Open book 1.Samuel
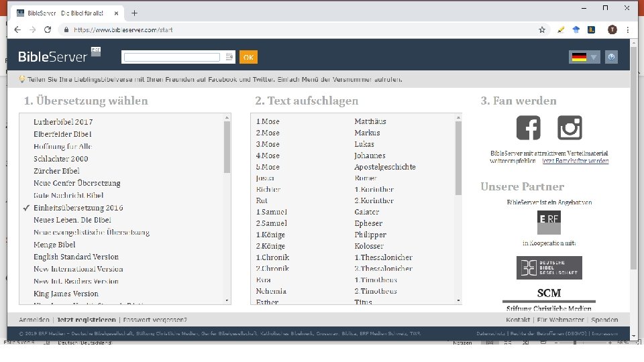Image resolution: width=644 pixels, height=362 pixels. (x=272, y=213)
